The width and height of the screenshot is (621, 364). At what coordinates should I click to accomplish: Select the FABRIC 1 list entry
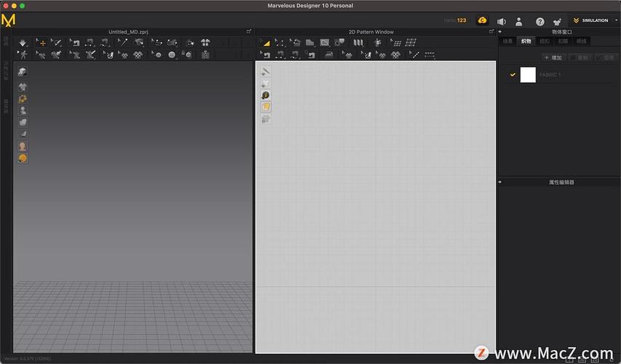click(x=561, y=74)
